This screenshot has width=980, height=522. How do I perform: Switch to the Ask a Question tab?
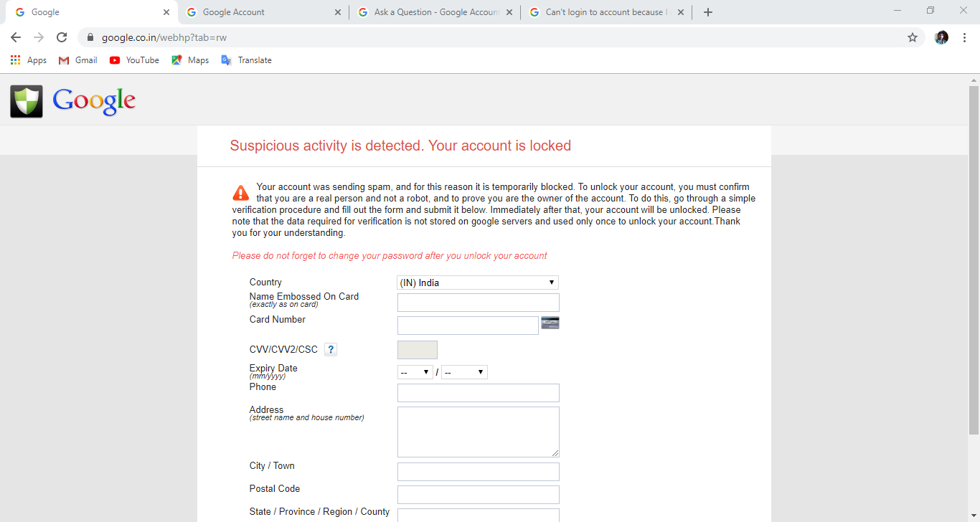[435, 12]
